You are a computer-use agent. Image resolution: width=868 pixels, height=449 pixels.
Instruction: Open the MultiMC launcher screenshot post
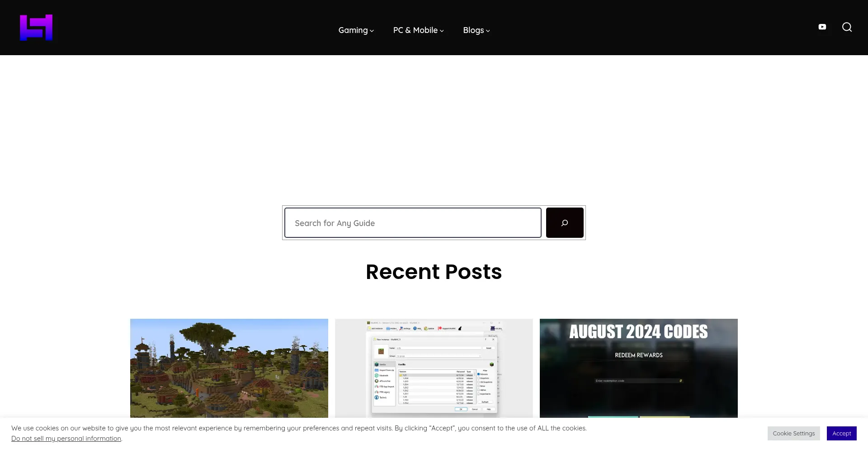434,368
